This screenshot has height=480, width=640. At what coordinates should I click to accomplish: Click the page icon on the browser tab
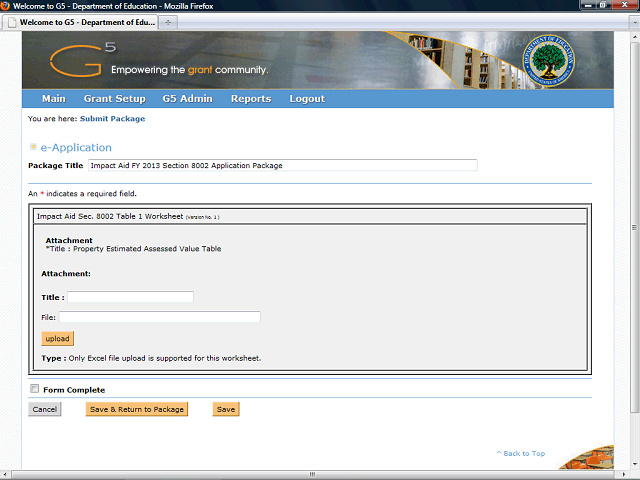click(x=12, y=22)
